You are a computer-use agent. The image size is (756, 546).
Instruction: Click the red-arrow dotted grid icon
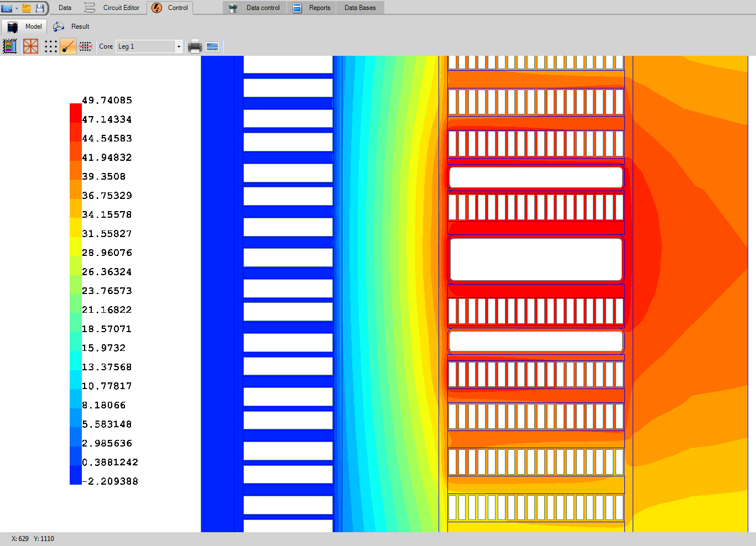tap(86, 46)
